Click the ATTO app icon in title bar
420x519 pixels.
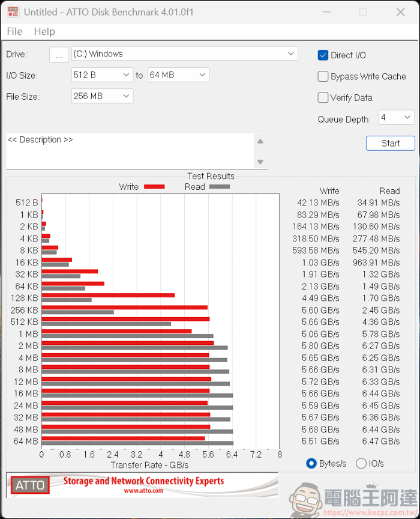coord(12,12)
